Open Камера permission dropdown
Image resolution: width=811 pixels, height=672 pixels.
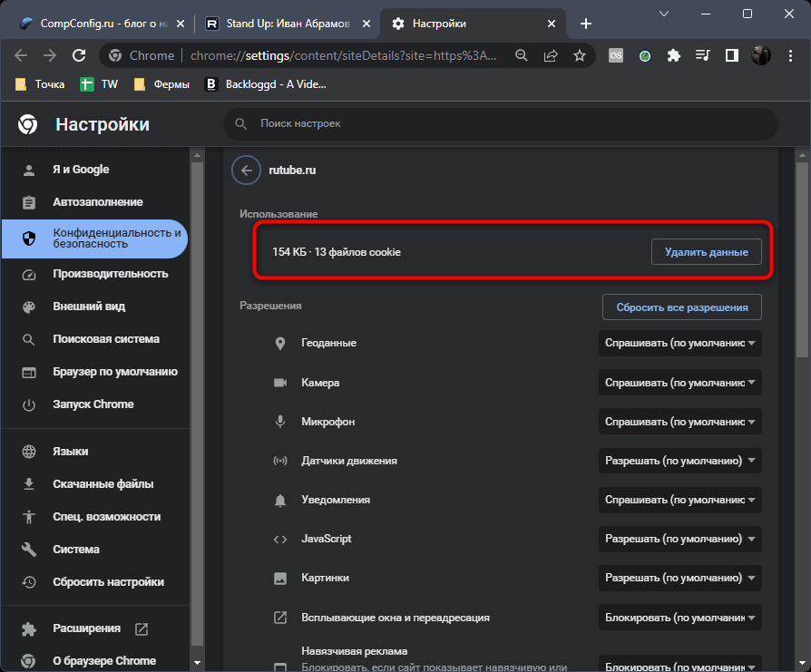679,383
